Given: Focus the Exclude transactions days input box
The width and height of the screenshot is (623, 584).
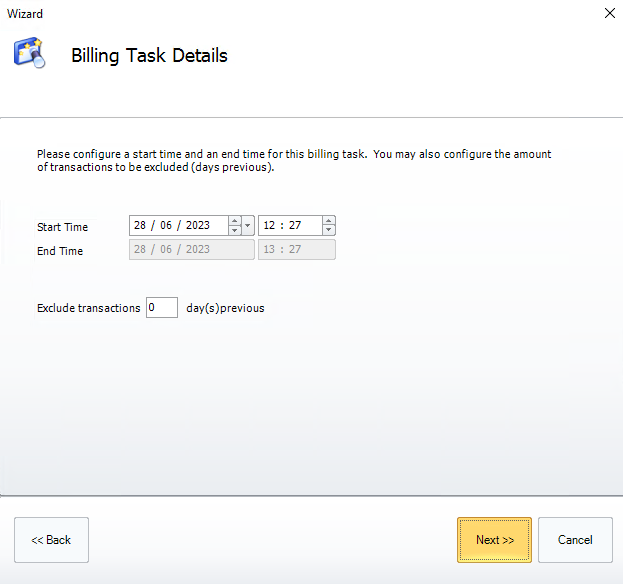Looking at the screenshot, I should coord(162,308).
